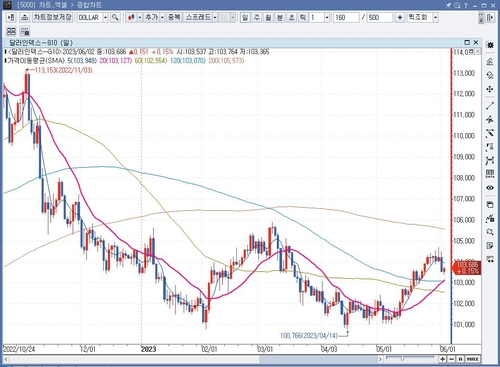
Task: Select the erase-all tool in sidebar
Action: coord(490,75)
